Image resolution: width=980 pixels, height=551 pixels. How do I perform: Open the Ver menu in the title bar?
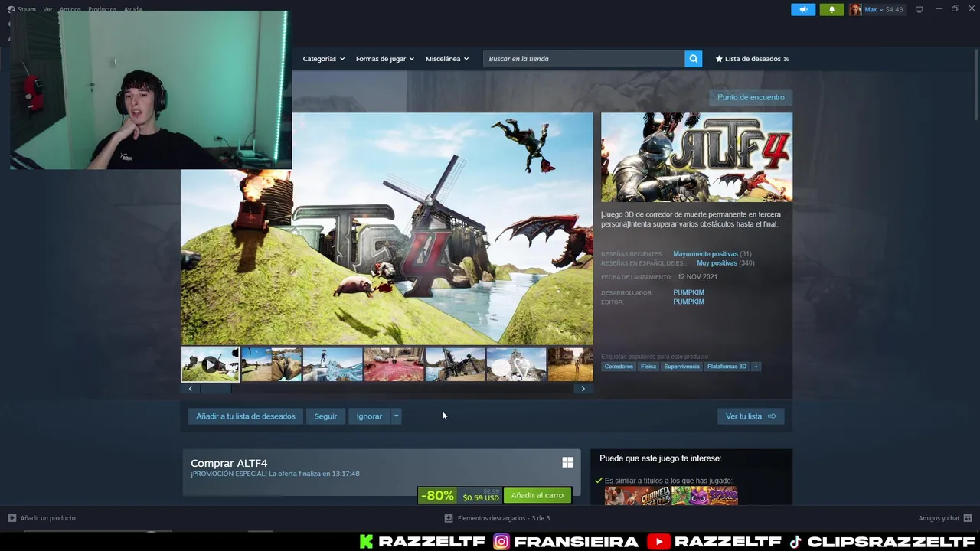[x=47, y=9]
